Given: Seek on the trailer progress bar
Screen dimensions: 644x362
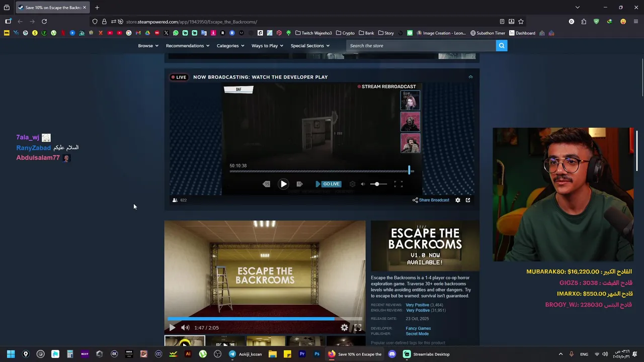Looking at the screenshot, I should (x=265, y=319).
